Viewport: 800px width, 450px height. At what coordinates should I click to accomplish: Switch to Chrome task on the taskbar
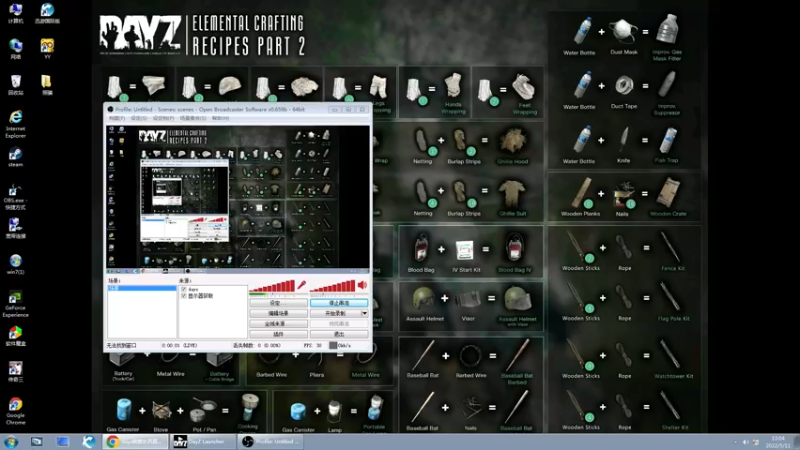pyautogui.click(x=136, y=441)
